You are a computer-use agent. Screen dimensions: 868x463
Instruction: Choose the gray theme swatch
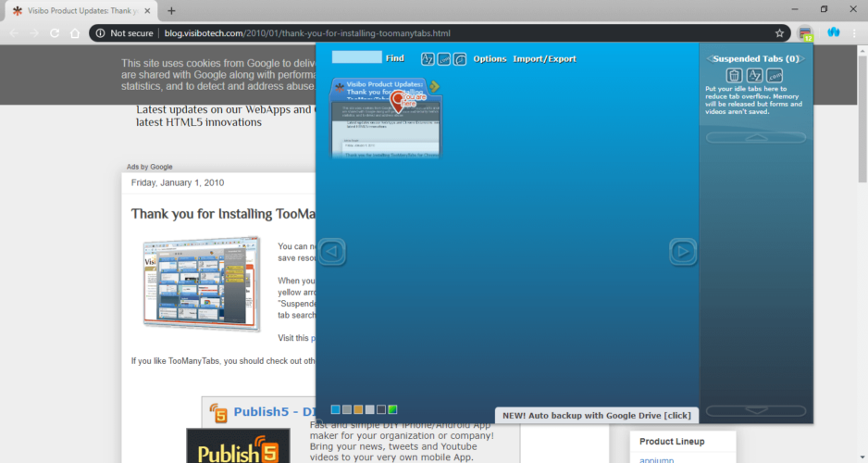tap(347, 410)
